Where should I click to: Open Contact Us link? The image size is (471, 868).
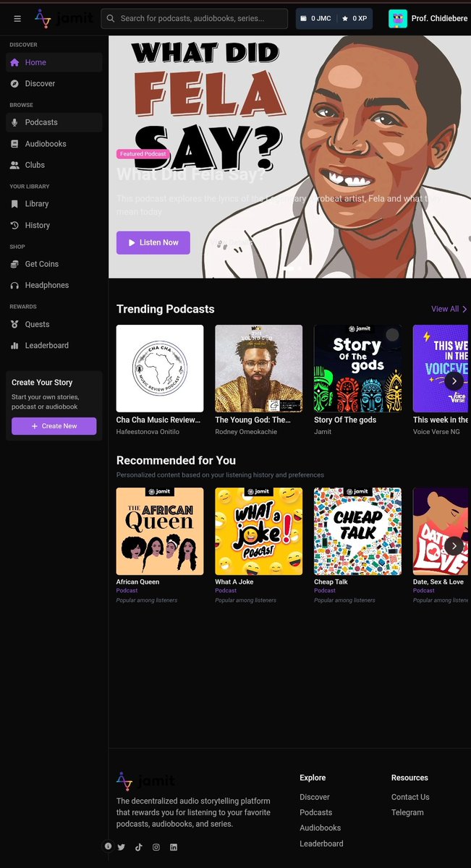pyautogui.click(x=410, y=797)
